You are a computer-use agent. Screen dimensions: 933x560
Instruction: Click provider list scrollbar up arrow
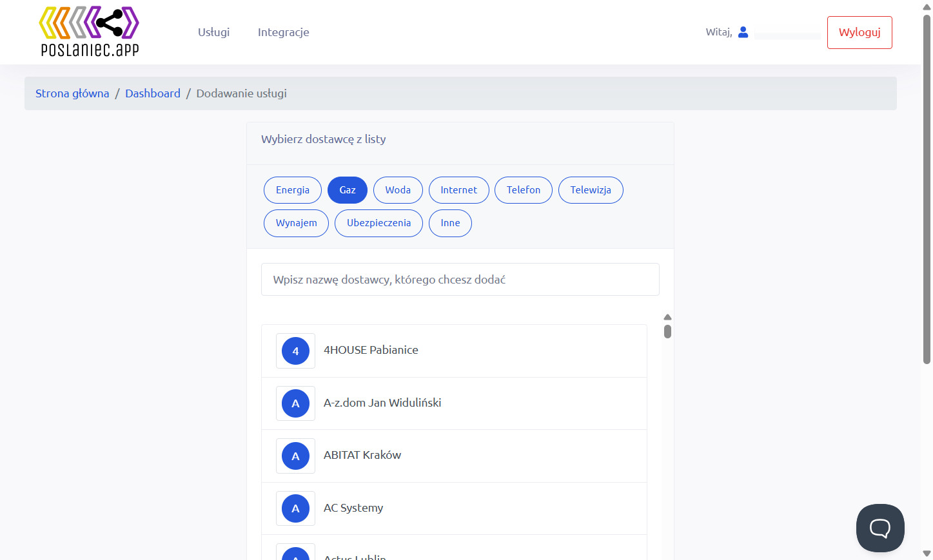667,317
